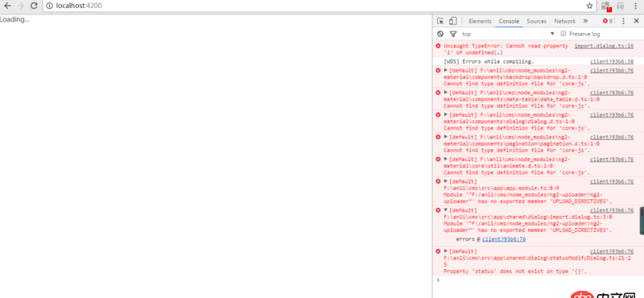Open client?93b6:76 link on data-table error
The height and width of the screenshot is (298, 644).
tap(612, 93)
